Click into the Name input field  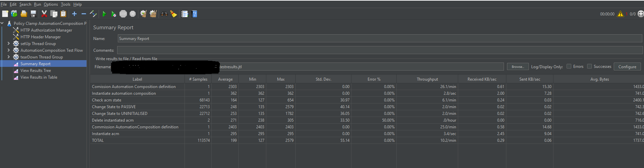(x=380, y=38)
